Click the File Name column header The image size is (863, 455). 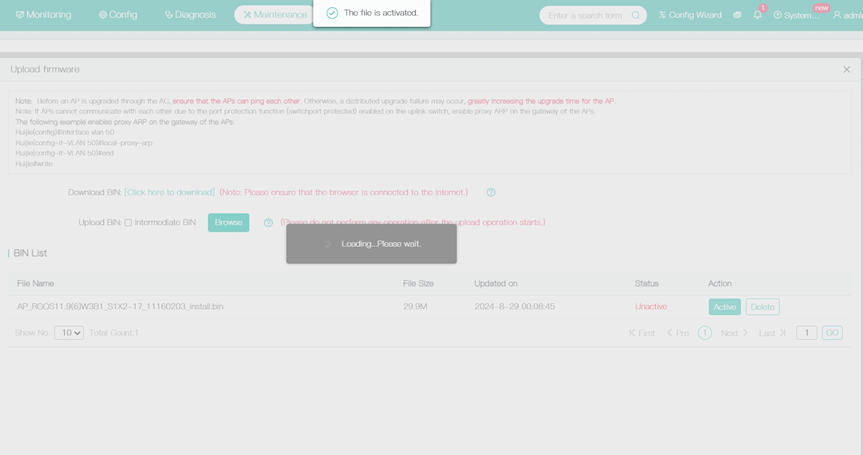35,283
